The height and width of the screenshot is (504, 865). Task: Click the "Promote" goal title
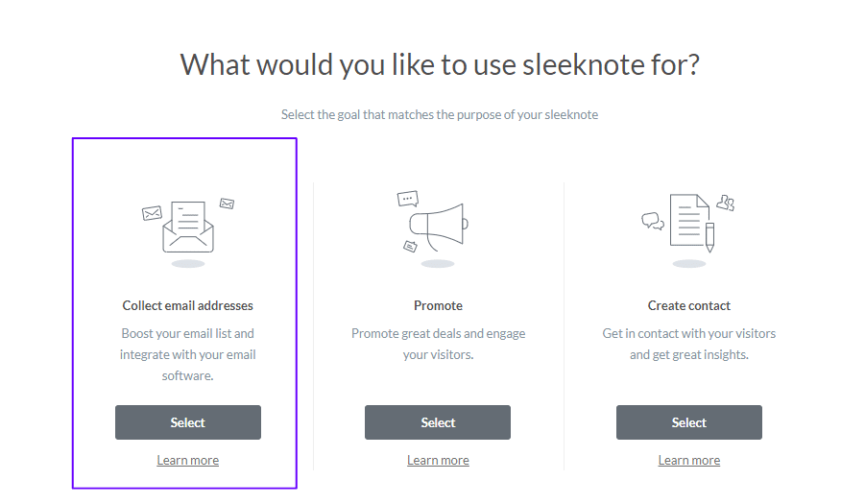click(x=438, y=306)
